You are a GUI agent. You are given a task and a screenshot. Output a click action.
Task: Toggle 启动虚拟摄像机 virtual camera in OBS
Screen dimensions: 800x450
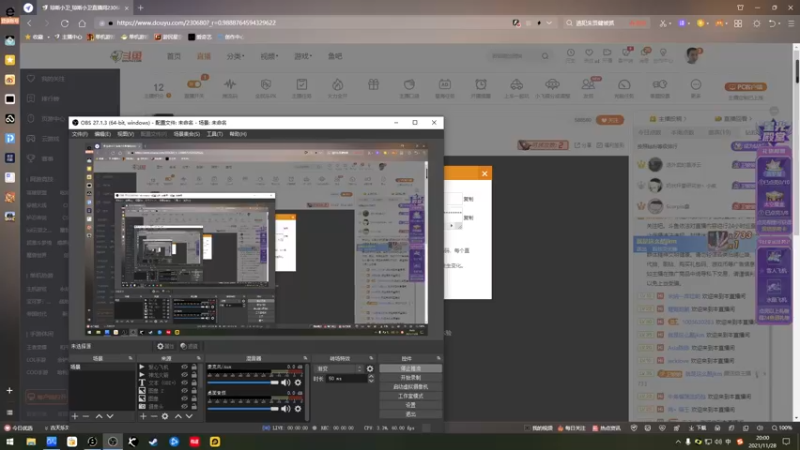pos(410,387)
